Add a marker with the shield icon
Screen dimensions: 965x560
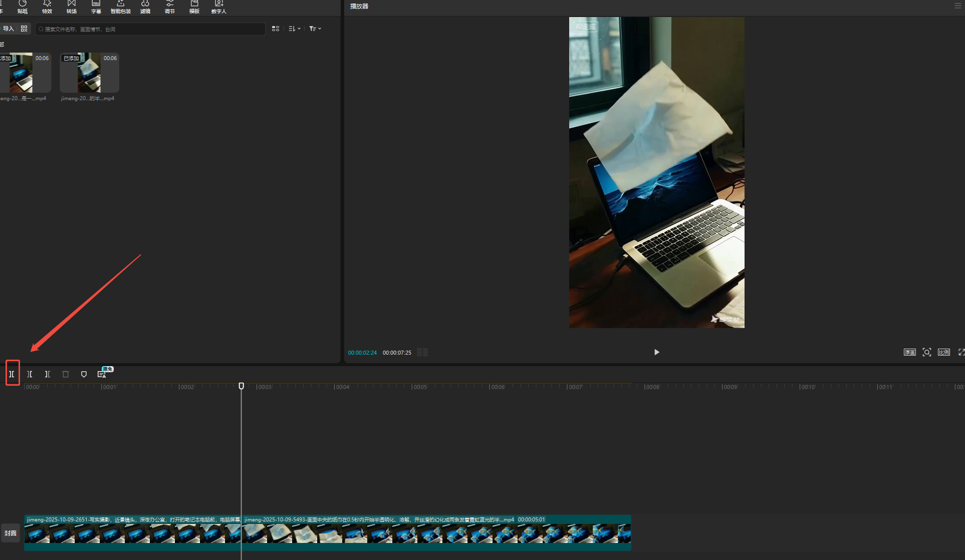pyautogui.click(x=84, y=374)
